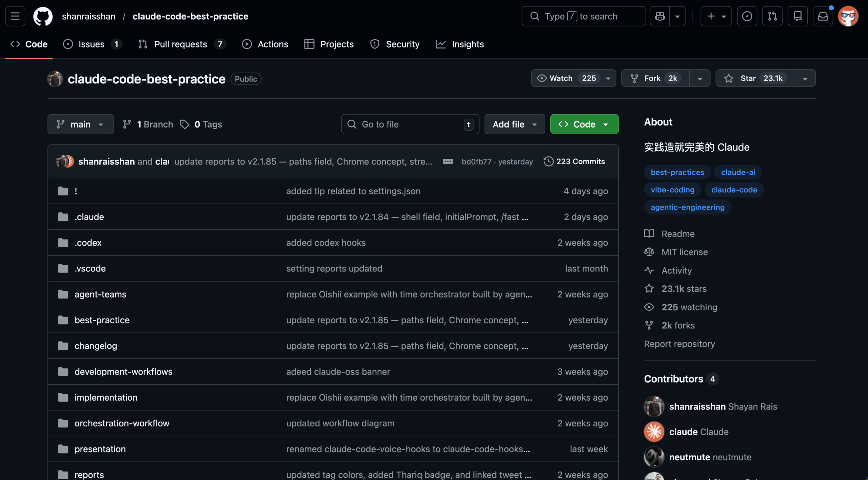Expand the commit message ellipsis icon
Screen dimensions: 868x480
coord(448,161)
